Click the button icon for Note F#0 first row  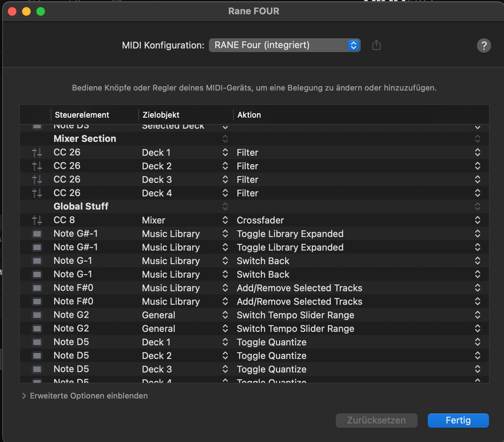click(x=37, y=288)
